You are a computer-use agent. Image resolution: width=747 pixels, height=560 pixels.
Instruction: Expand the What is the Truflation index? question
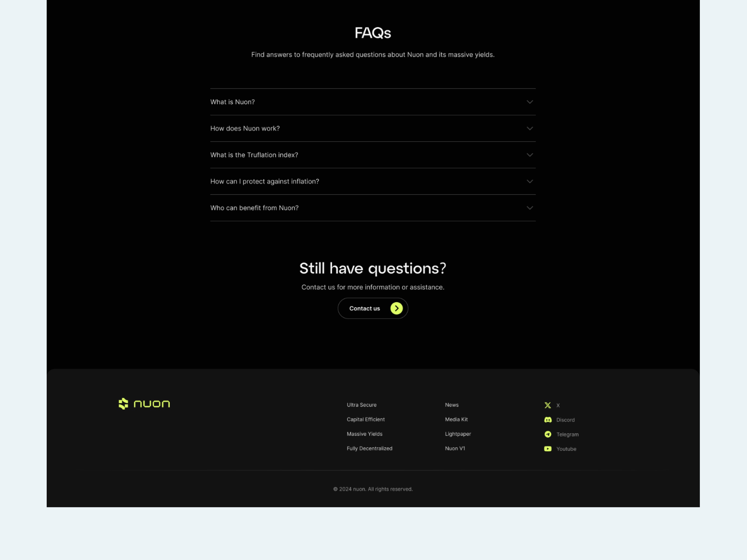pos(373,155)
